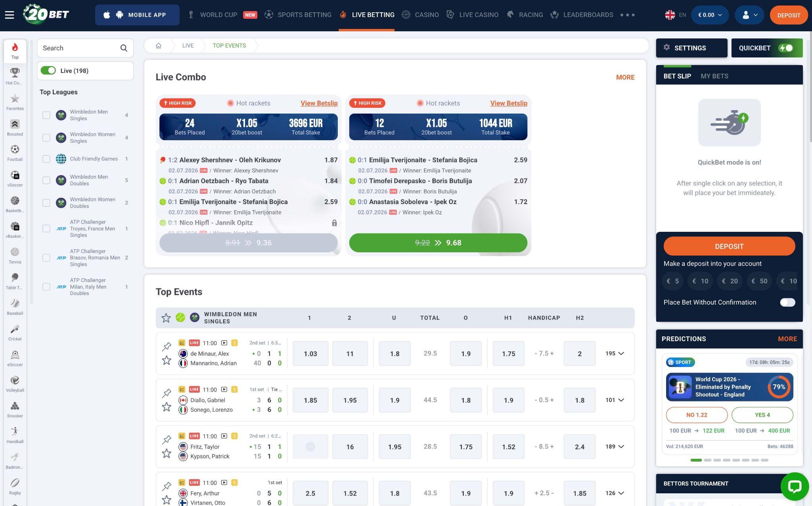Select Rugby in sports sidebar
The image size is (812, 506).
coord(15,487)
